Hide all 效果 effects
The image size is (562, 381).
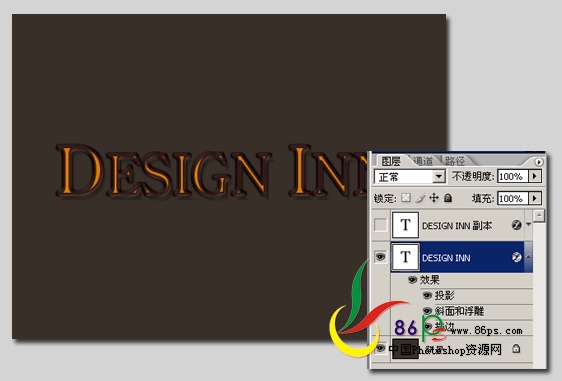pos(413,280)
